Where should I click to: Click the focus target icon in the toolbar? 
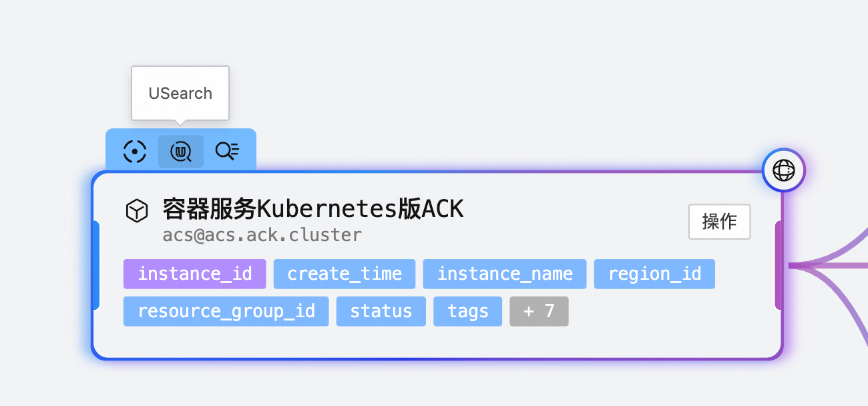[135, 152]
